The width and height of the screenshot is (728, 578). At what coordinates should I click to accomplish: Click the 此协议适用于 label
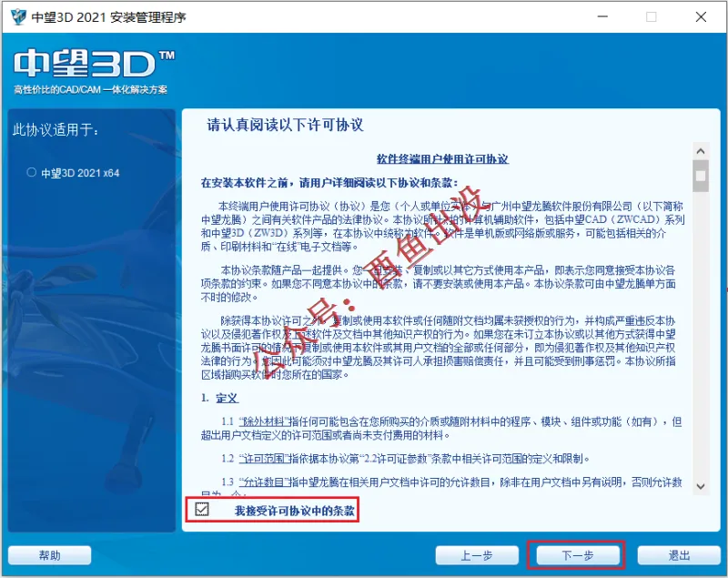click(56, 129)
